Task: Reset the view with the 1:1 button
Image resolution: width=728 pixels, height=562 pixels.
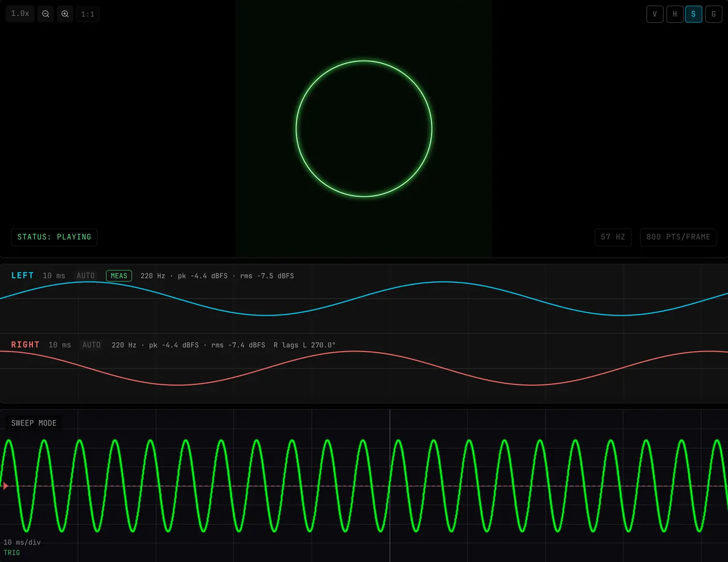Action: [88, 14]
